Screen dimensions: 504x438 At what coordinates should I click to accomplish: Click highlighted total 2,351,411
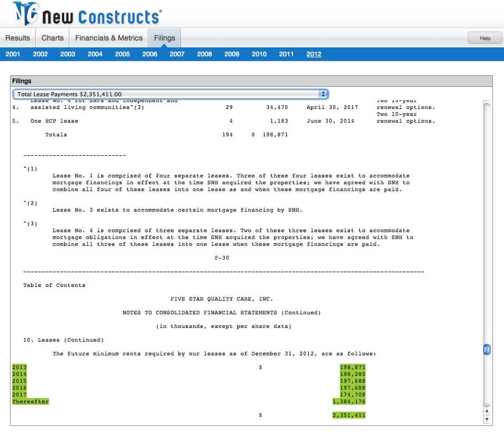(349, 415)
